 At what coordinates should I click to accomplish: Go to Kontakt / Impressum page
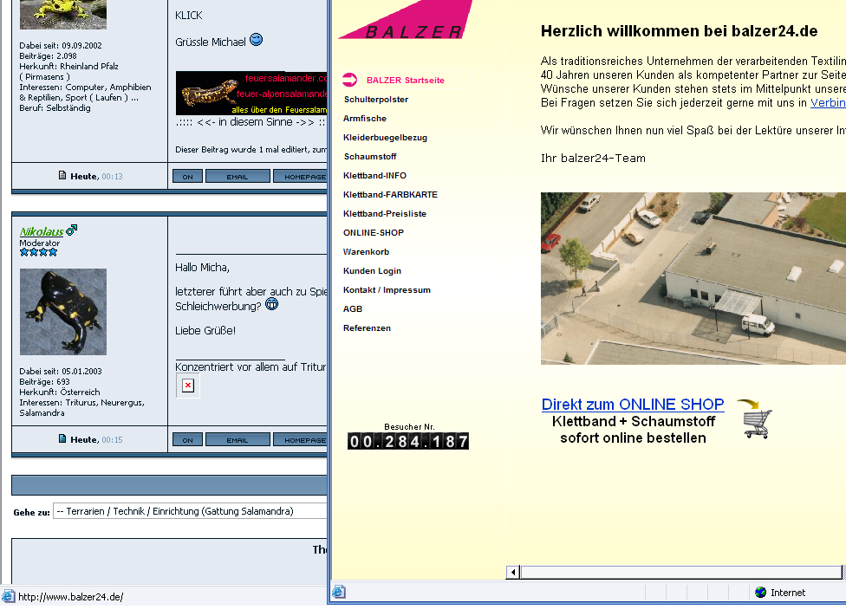click(x=387, y=290)
